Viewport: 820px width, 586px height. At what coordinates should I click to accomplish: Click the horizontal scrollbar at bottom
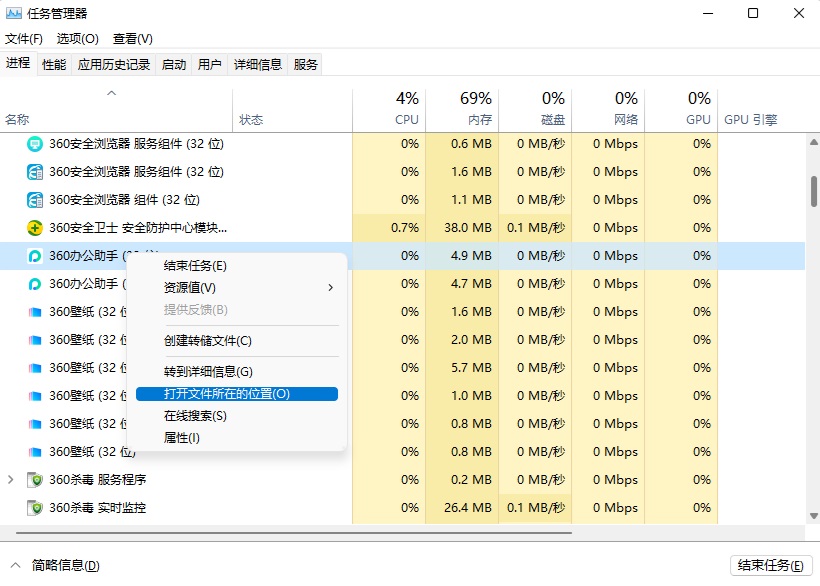[x=294, y=533]
